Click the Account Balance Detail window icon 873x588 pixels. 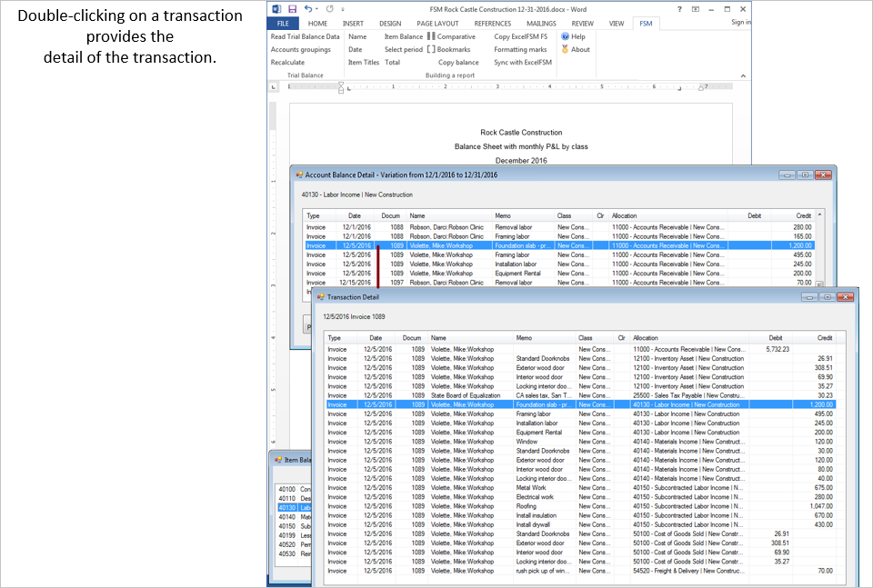299,174
